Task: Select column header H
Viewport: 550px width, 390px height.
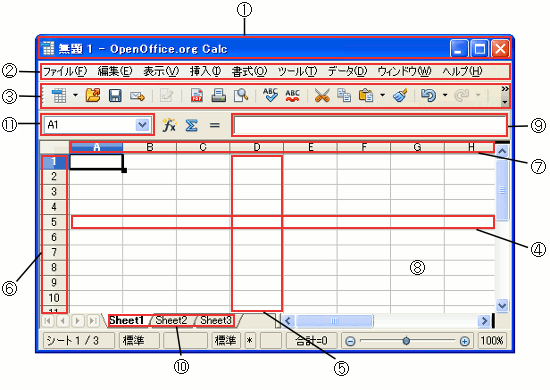Action: click(x=470, y=147)
